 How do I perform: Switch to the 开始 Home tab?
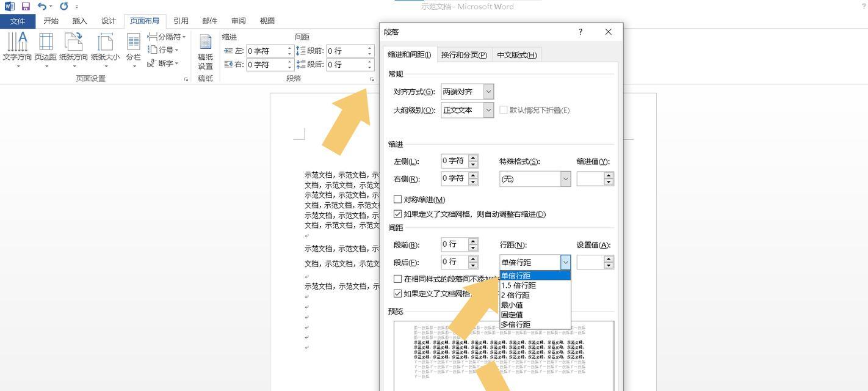[x=51, y=21]
